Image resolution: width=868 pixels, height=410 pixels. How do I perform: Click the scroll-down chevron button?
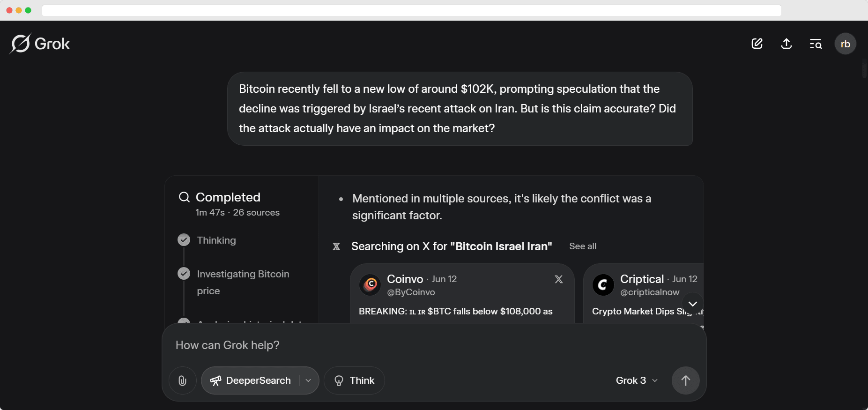pyautogui.click(x=693, y=304)
